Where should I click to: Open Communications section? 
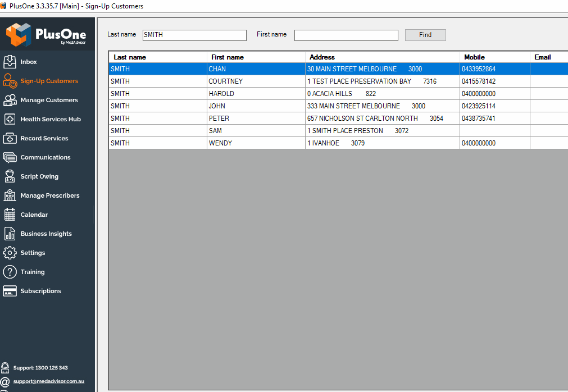(x=46, y=157)
